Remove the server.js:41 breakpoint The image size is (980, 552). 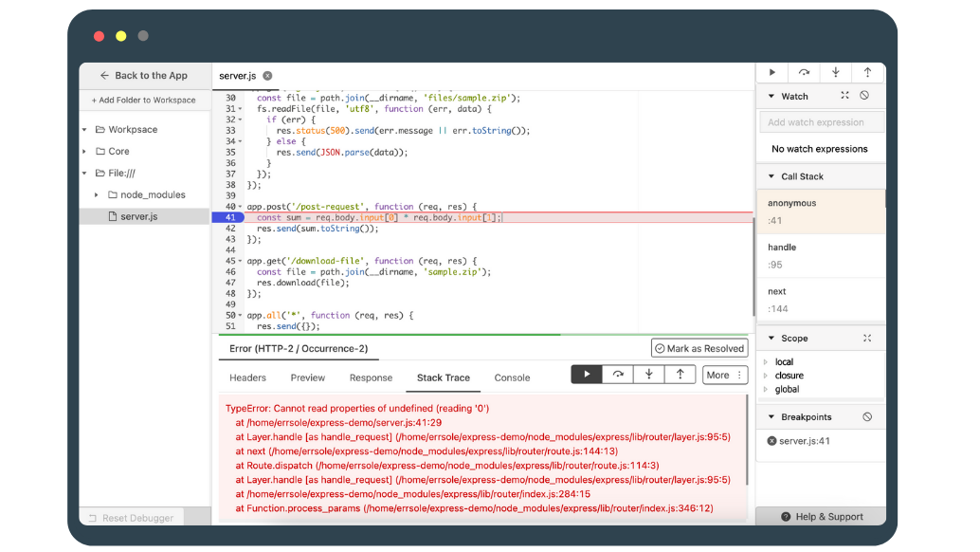click(771, 441)
